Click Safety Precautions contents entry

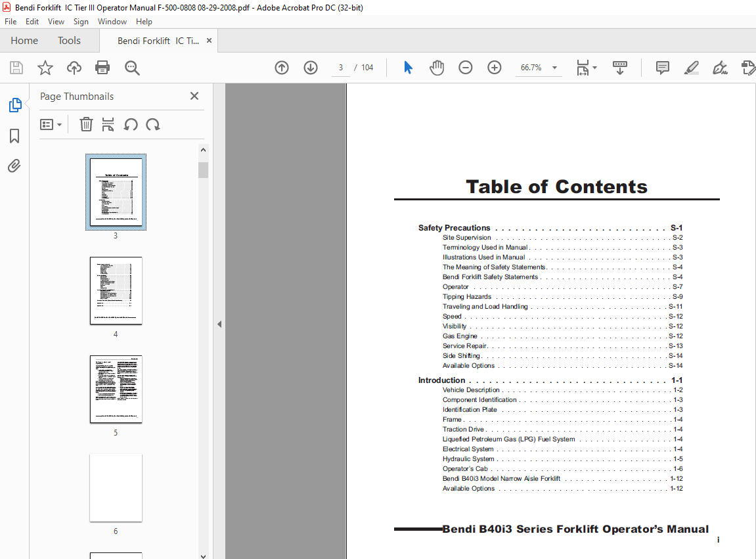pyautogui.click(x=550, y=228)
